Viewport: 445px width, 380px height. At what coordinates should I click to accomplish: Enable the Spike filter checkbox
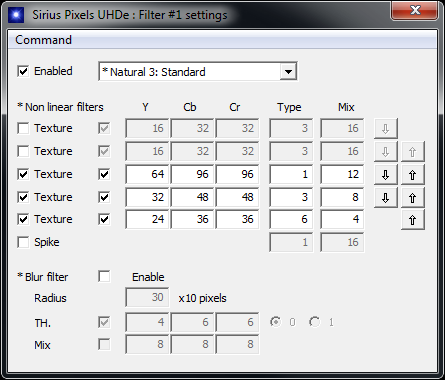(23, 242)
